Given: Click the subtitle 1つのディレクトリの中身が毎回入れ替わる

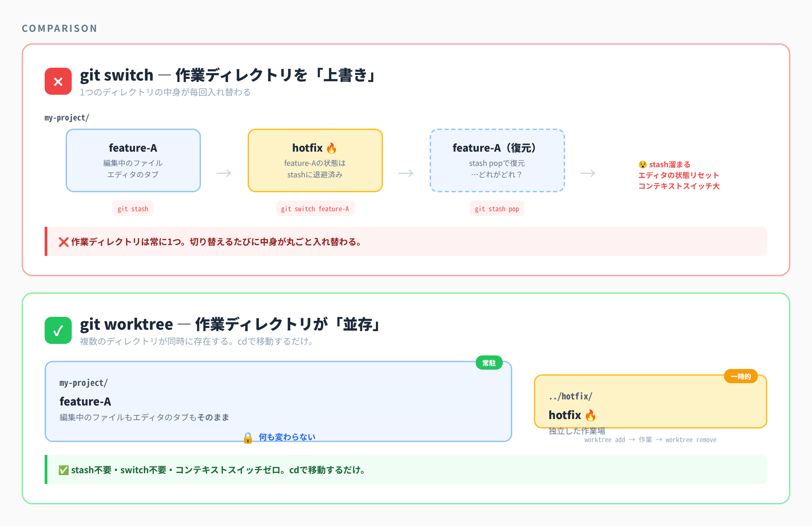Looking at the screenshot, I should (x=165, y=92).
